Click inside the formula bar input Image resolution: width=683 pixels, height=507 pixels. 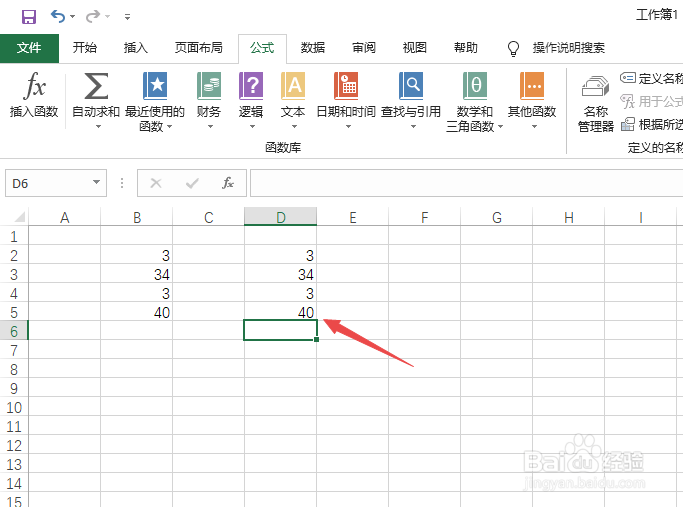(466, 183)
